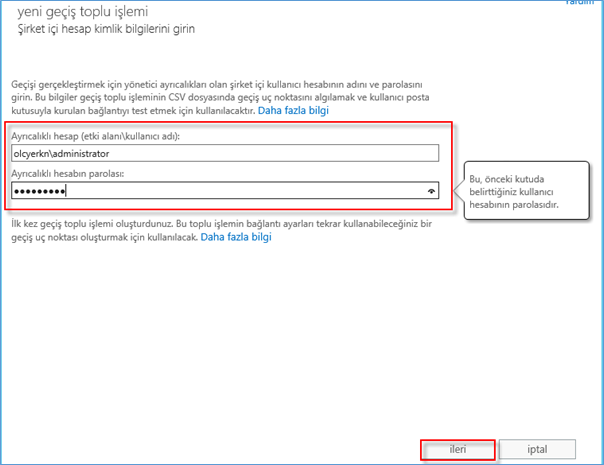This screenshot has width=604, height=465.
Task: Open Daha fazla bilgi link after 'kullanılacak'
Action: [236, 237]
